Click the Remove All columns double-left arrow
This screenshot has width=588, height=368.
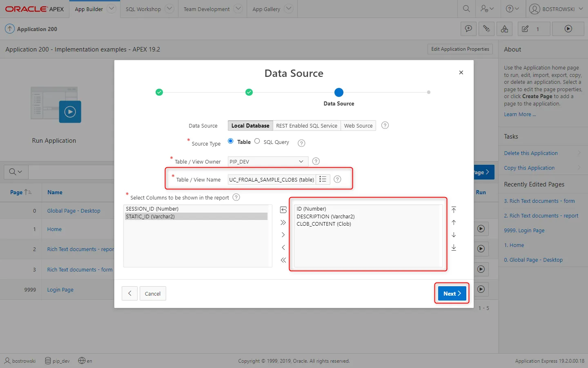(x=283, y=260)
